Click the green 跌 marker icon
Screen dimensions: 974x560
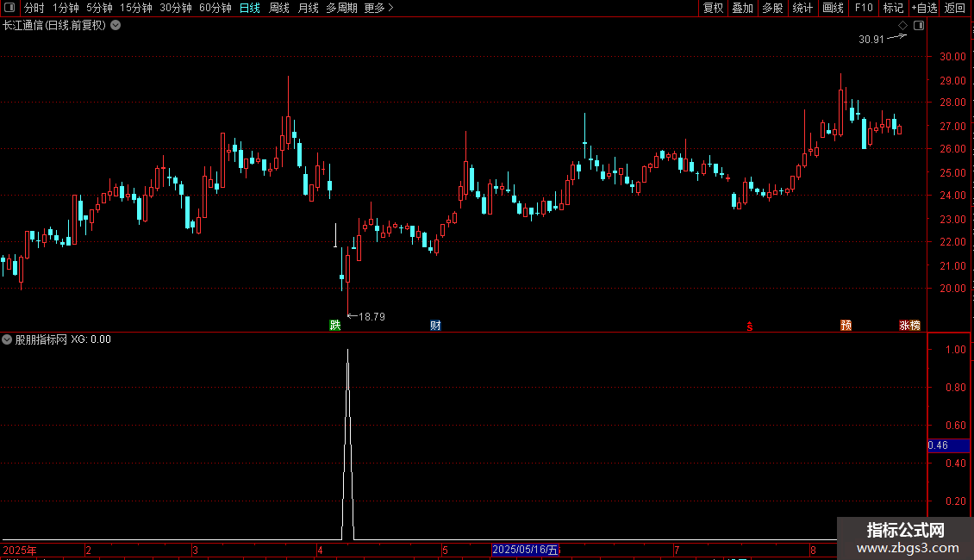(334, 326)
